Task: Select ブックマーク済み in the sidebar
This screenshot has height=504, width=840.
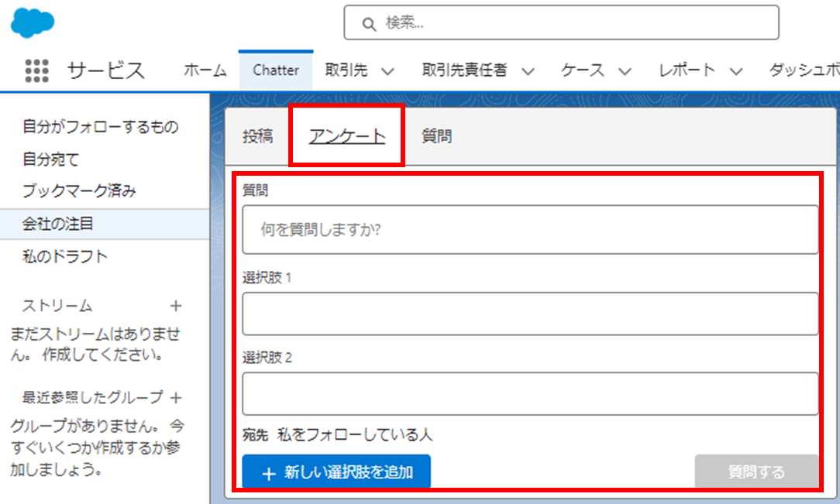Action: click(81, 190)
